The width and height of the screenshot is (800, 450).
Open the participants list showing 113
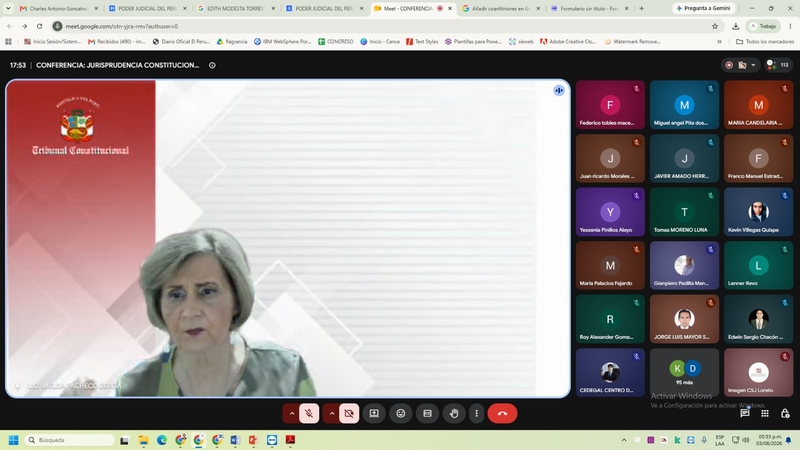[779, 65]
